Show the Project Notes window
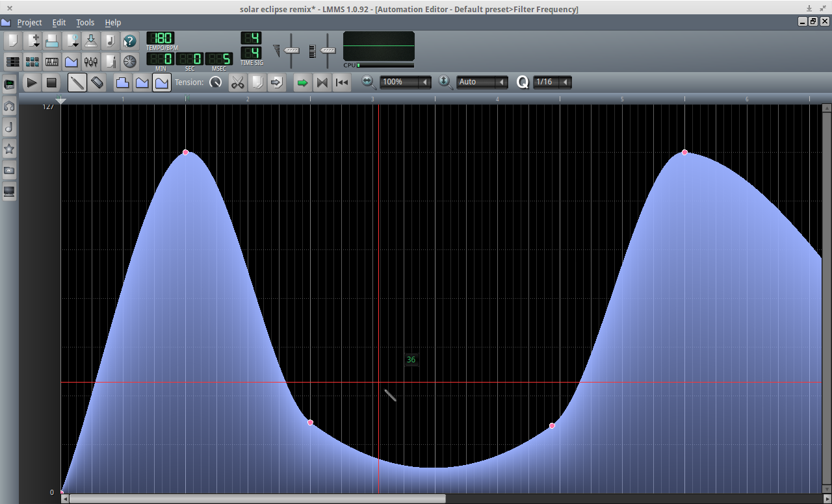The height and width of the screenshot is (504, 832). coord(110,62)
